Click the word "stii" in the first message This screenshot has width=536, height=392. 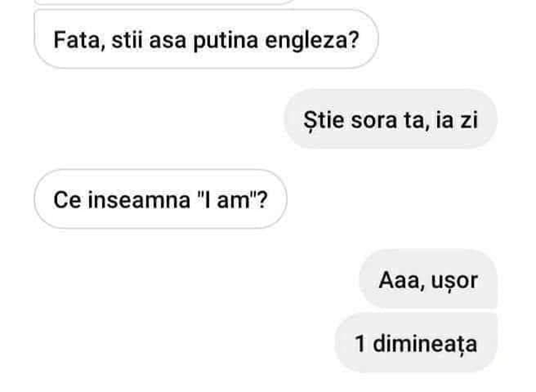point(126,39)
